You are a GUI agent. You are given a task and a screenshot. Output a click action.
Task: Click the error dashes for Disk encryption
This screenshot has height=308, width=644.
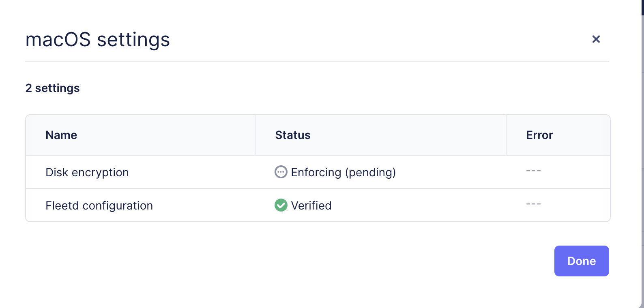(x=533, y=171)
